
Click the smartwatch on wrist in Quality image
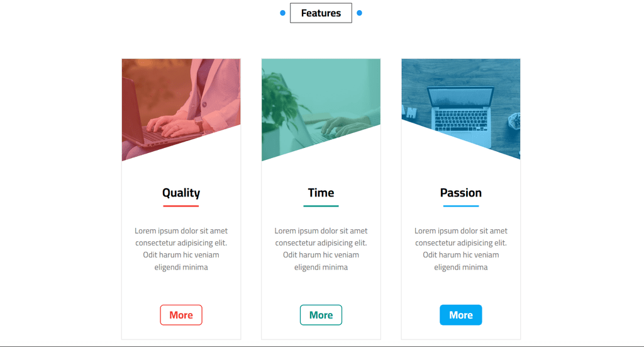199,124
